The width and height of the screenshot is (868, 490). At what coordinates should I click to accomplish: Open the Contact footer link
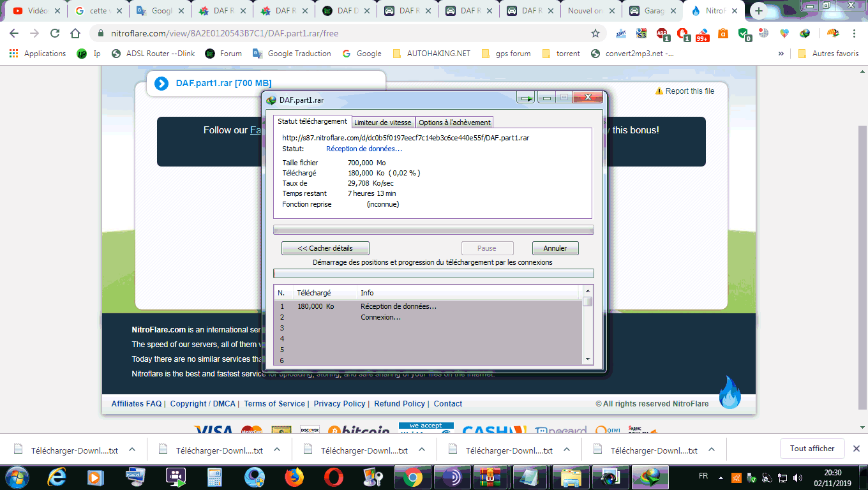pyautogui.click(x=448, y=404)
